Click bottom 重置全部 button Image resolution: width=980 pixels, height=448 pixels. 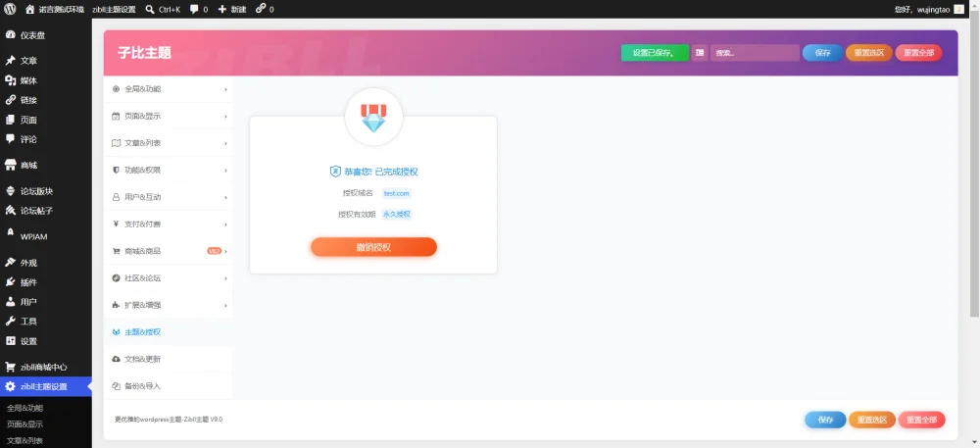pyautogui.click(x=922, y=420)
